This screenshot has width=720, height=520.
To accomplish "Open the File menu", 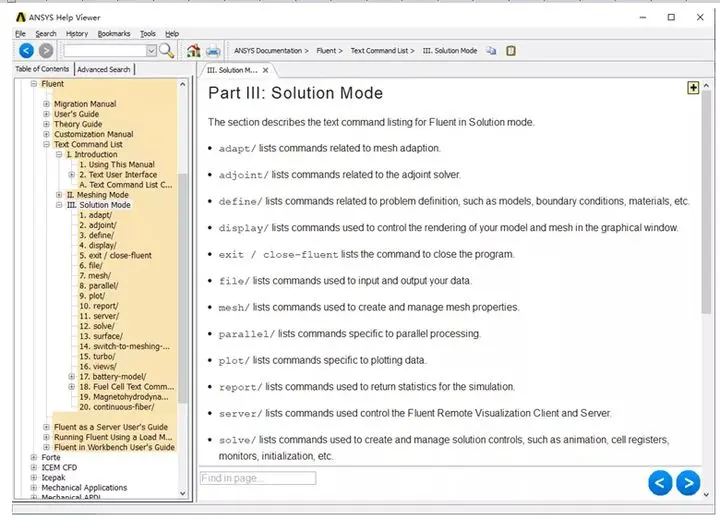I will click(20, 34).
